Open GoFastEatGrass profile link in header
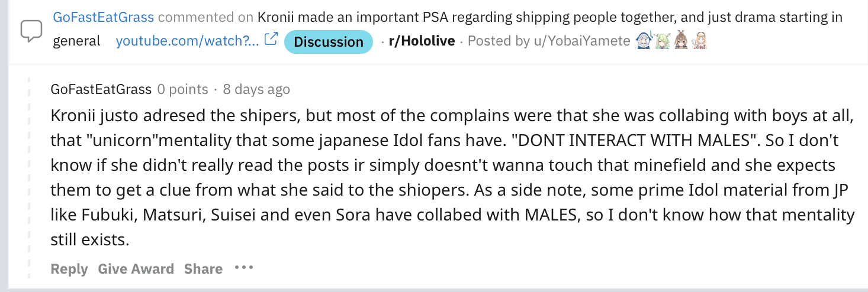Image resolution: width=868 pixels, height=292 pixels. coord(104,17)
